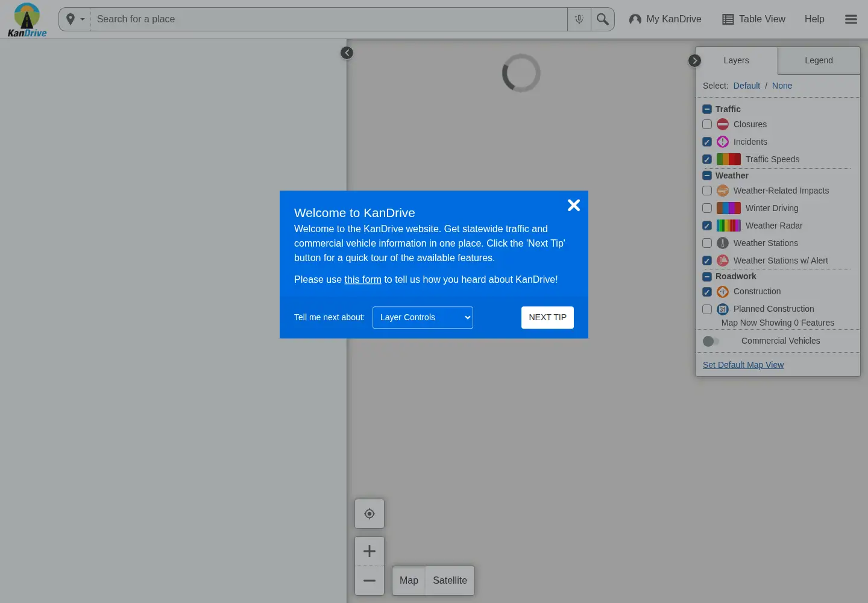Image resolution: width=868 pixels, height=603 pixels.
Task: Click the locate me crosshair button
Action: tap(370, 514)
